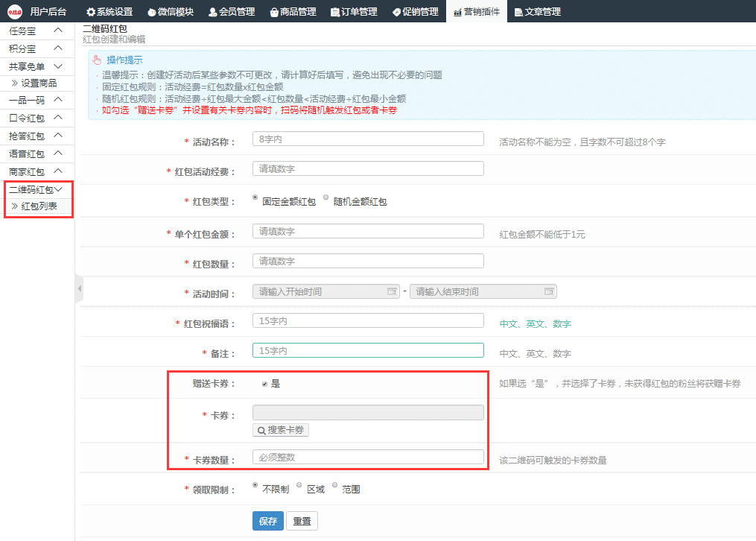Click the blue 保存 button
Viewport: 756px width, 541px height.
(267, 521)
